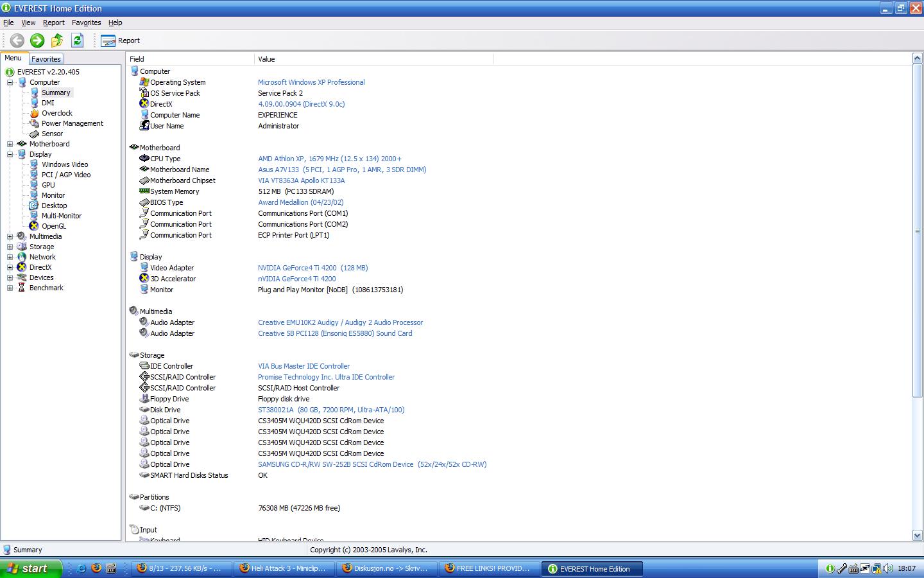Screen dimensions: 924x578
Task: Click the green Forward arrow icon
Action: tap(37, 40)
